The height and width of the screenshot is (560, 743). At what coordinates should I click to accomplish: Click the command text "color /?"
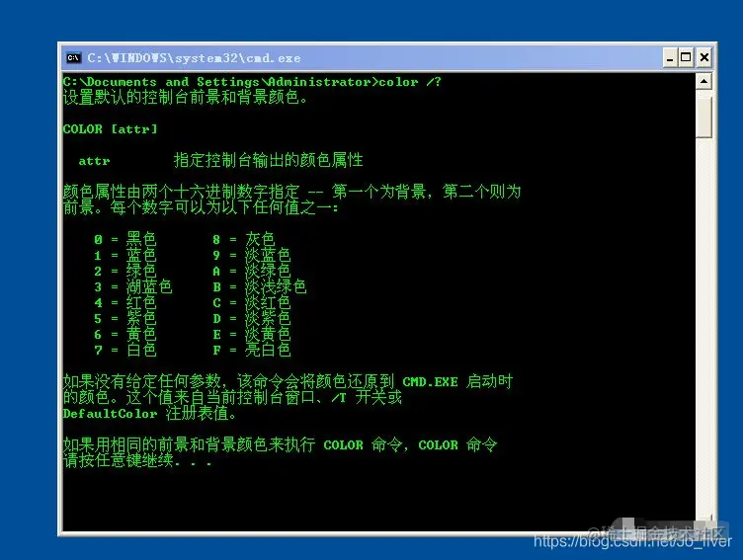tap(410, 82)
